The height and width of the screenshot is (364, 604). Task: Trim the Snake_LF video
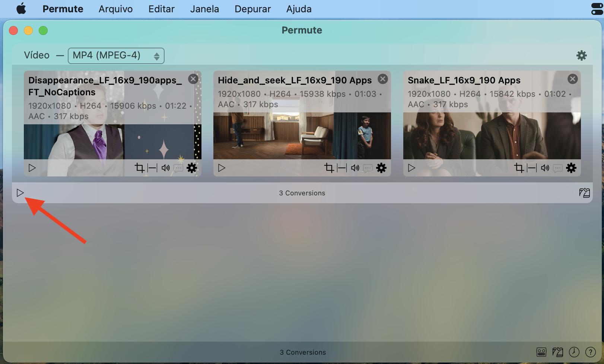532,168
